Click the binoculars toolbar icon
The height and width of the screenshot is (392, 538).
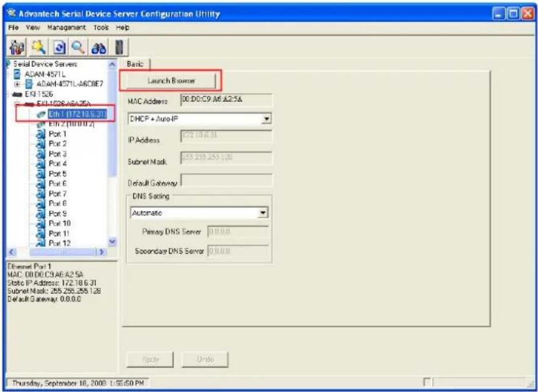point(98,48)
